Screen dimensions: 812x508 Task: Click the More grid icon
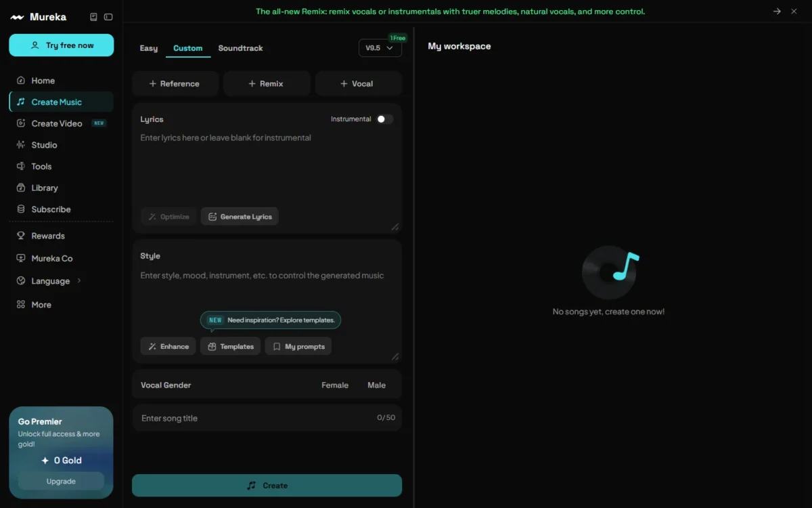click(21, 305)
